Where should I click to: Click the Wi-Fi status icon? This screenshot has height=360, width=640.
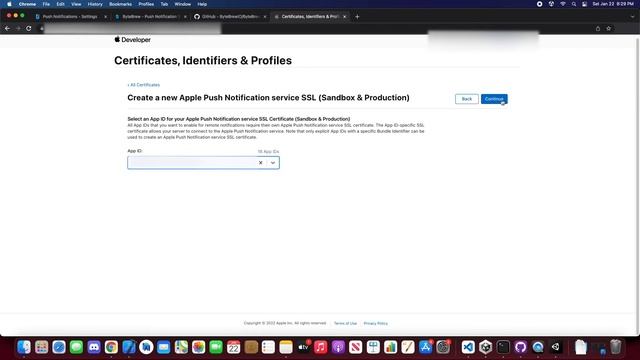(563, 4)
